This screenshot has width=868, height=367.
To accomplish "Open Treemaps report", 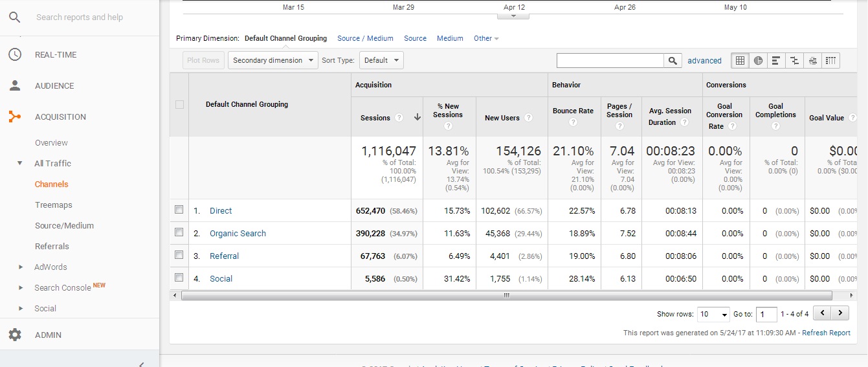I will [54, 205].
